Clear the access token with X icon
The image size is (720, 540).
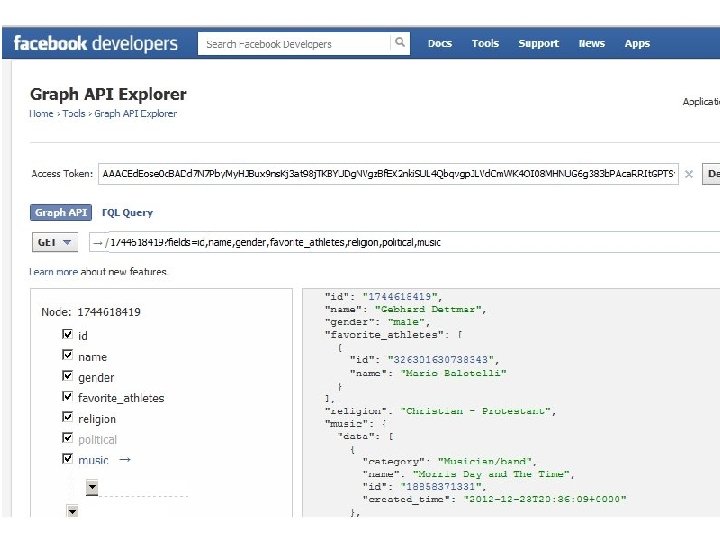pyautogui.click(x=689, y=174)
